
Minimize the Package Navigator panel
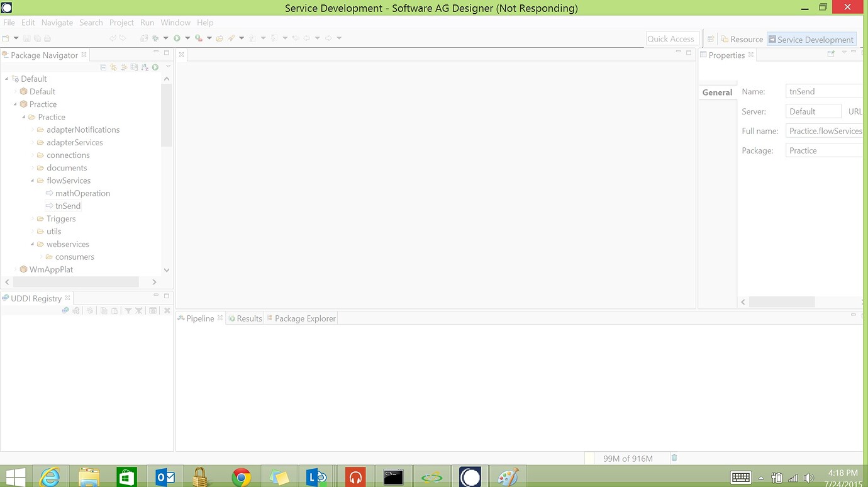156,52
